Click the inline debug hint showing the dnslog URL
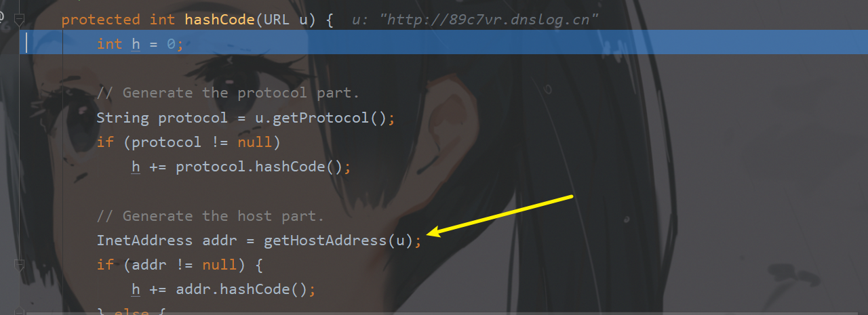The height and width of the screenshot is (315, 868). [475, 20]
